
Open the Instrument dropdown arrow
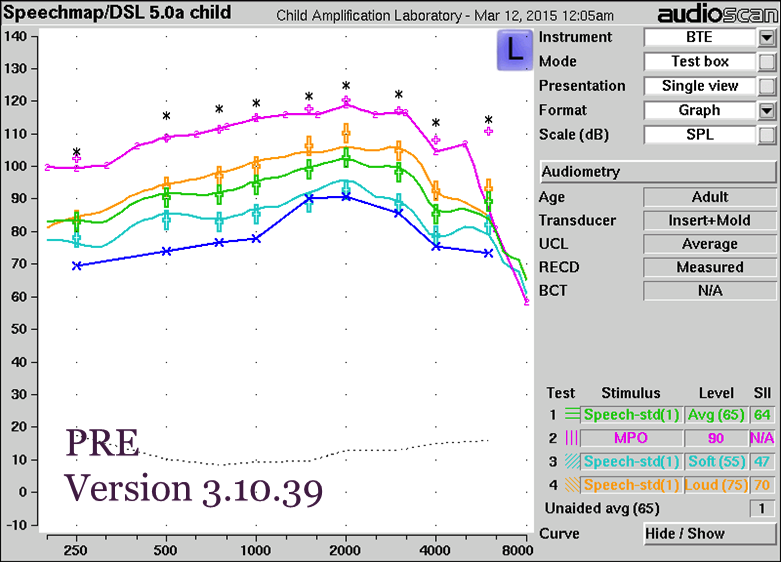tap(767, 37)
